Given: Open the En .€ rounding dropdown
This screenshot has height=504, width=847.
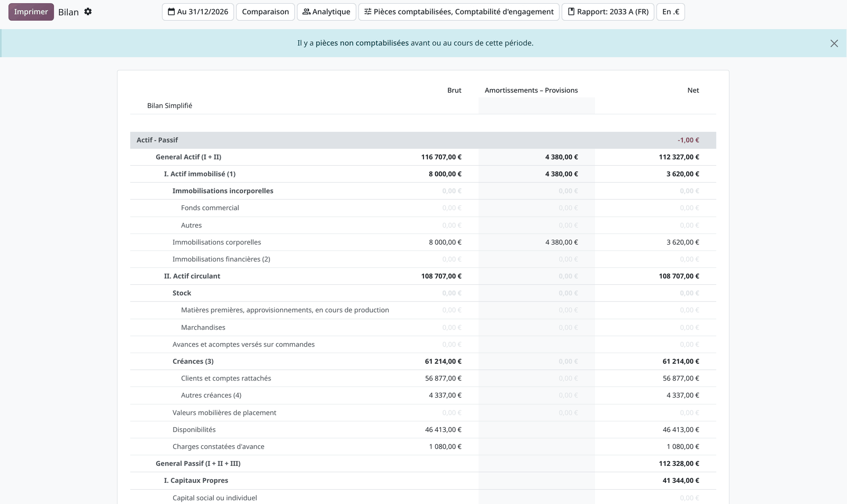Looking at the screenshot, I should tap(671, 12).
